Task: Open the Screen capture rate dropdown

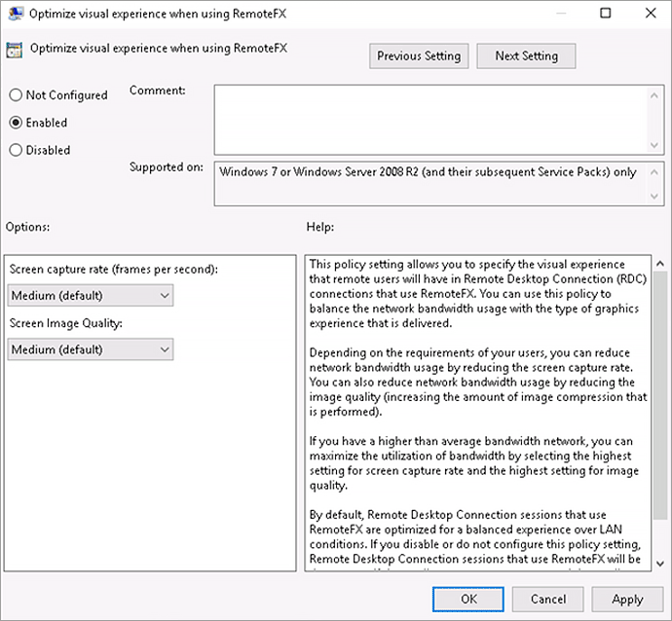Action: tap(91, 296)
